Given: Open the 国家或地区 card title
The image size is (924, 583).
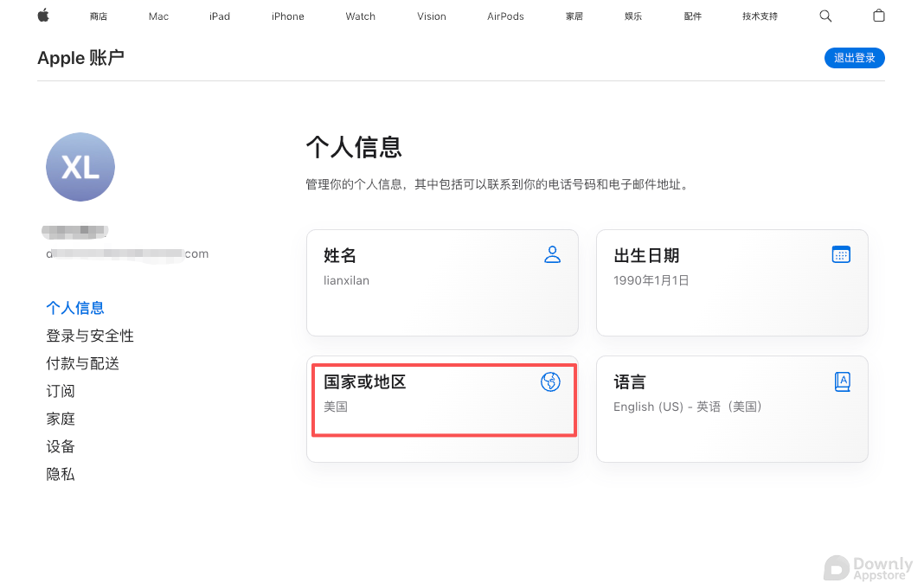Looking at the screenshot, I should point(365,382).
